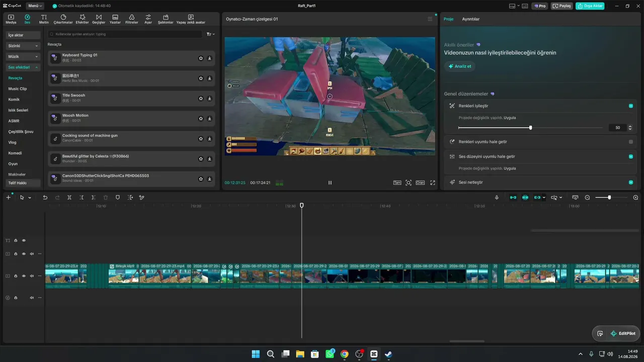Favorite the Beautiful glitter by Celesta sound
This screenshot has height=362, width=644.
[x=201, y=159]
